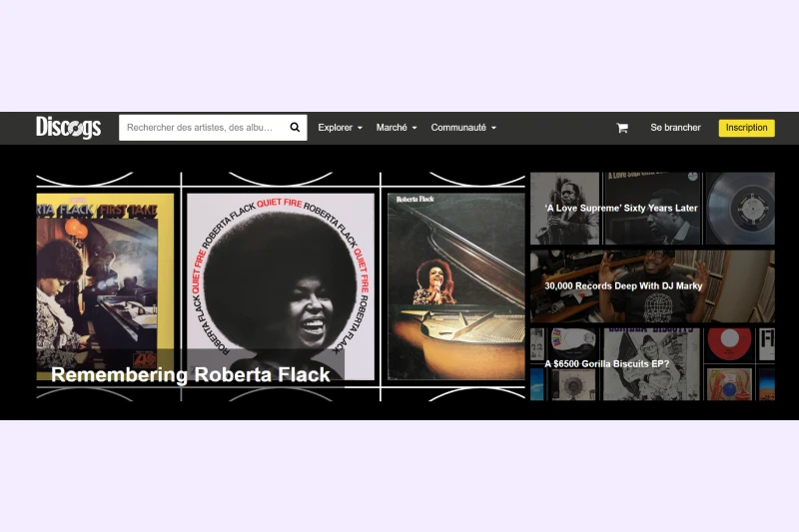This screenshot has height=532, width=799.
Task: Click the Se brancher link
Action: pyautogui.click(x=675, y=128)
